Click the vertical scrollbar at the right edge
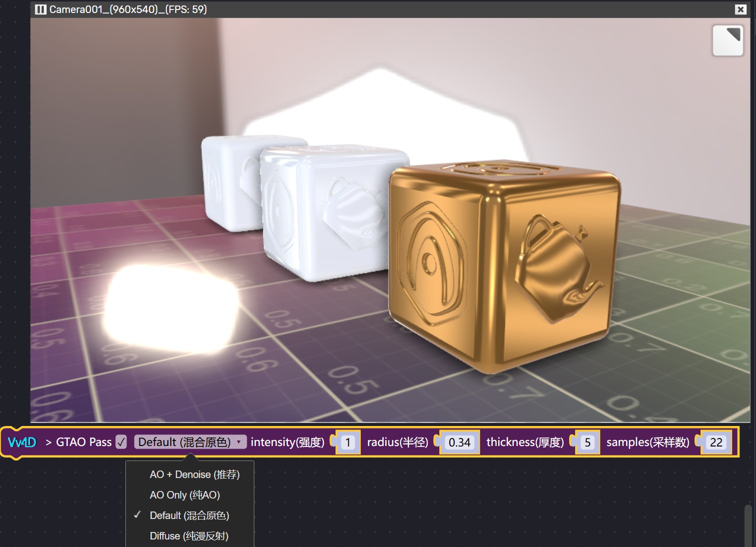 coord(748,525)
